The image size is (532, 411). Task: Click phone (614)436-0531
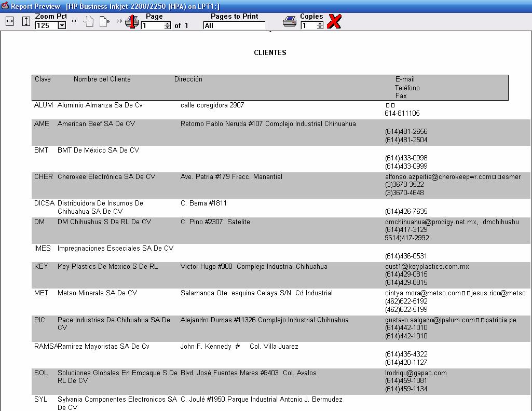point(406,256)
